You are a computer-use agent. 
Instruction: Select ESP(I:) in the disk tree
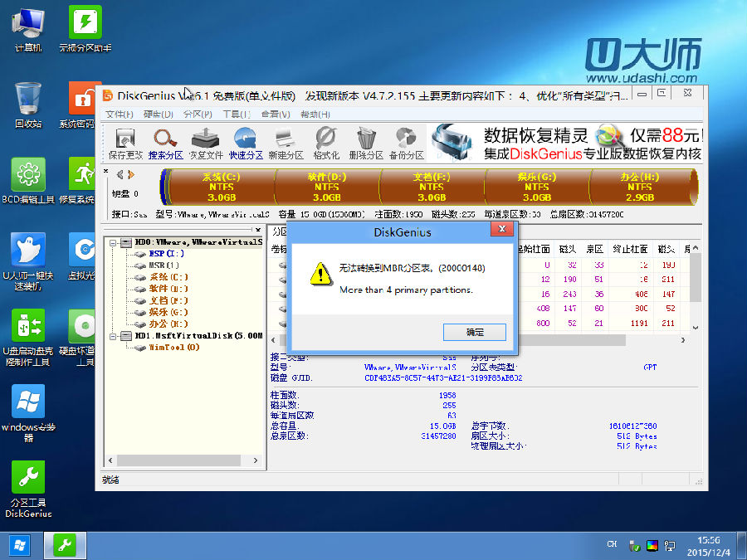[166, 253]
